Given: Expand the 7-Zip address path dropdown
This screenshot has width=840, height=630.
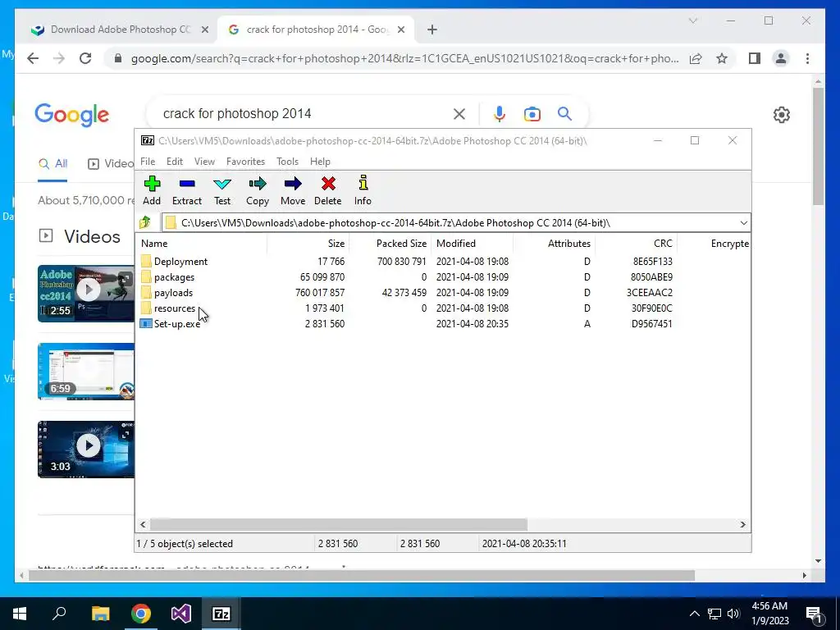Looking at the screenshot, I should coord(743,223).
